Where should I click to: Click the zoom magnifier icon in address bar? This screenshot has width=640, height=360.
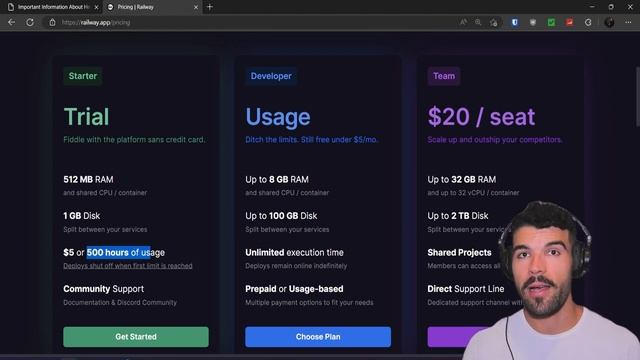point(478,22)
